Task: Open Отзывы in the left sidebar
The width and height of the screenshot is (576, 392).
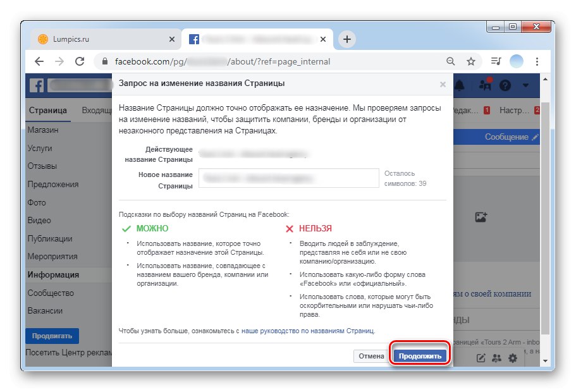Action: click(x=42, y=166)
